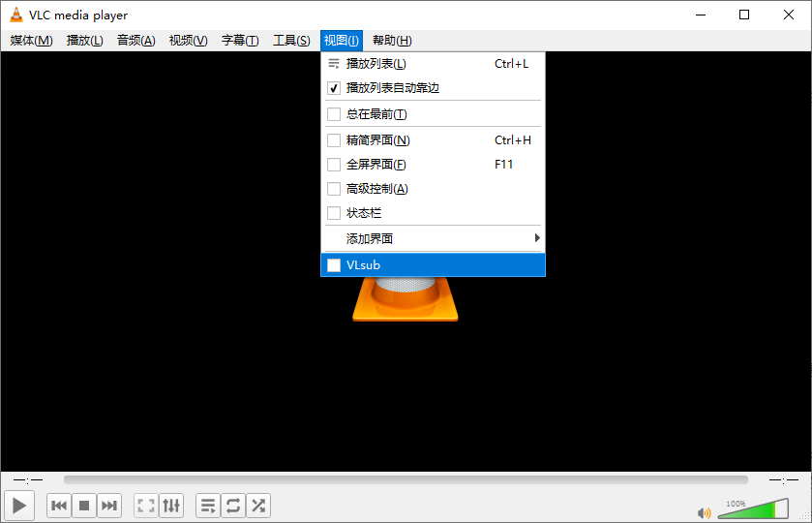This screenshot has height=523, width=812.
Task: Show the playlist using toolbar icon
Action: [208, 506]
